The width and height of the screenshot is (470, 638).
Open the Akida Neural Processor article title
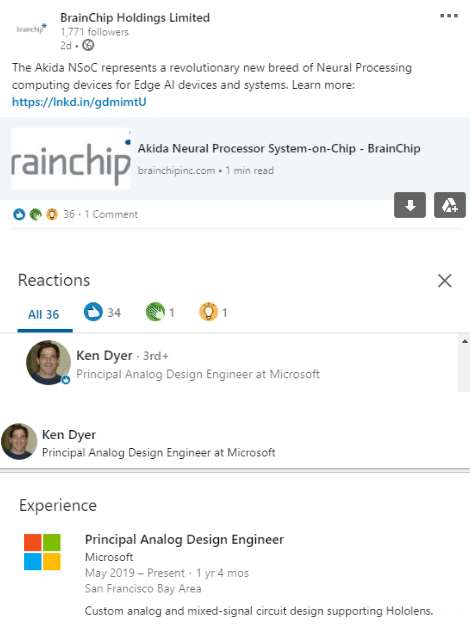[279, 149]
